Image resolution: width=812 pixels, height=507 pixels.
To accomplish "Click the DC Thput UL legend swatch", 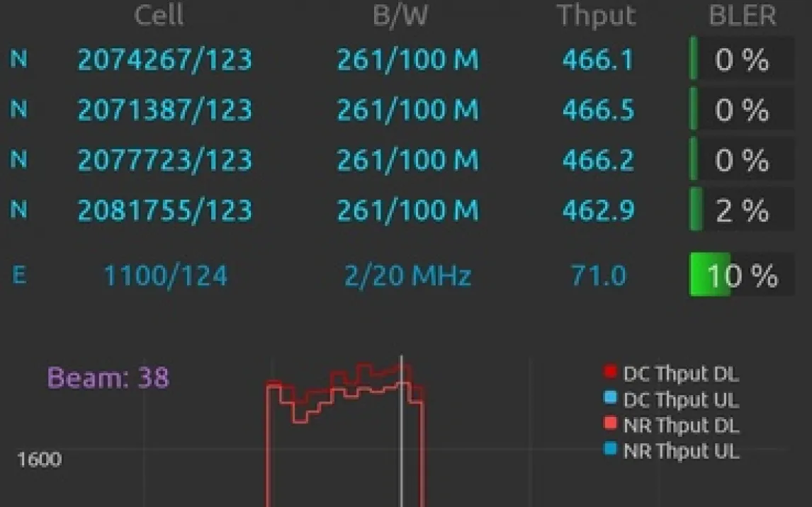I will pos(611,397).
